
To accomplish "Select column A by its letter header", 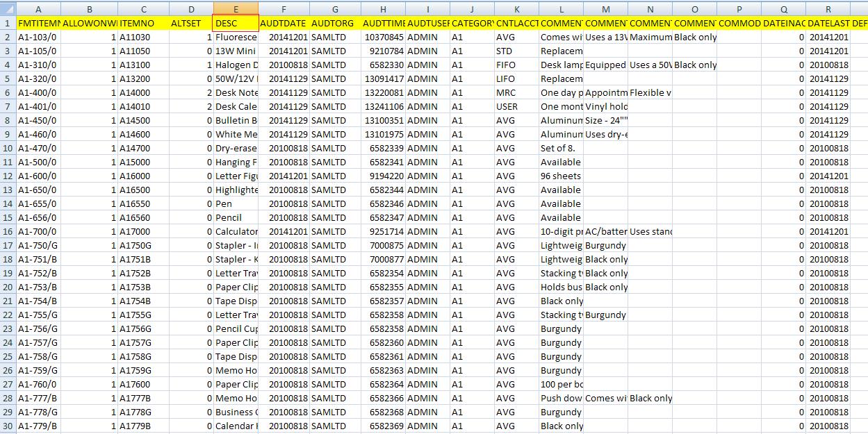I will [38, 9].
